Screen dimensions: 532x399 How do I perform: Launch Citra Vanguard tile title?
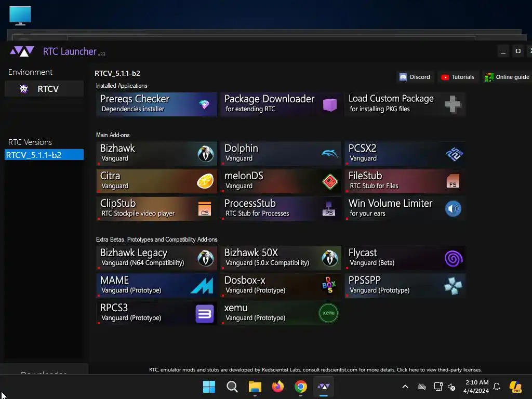(110, 176)
